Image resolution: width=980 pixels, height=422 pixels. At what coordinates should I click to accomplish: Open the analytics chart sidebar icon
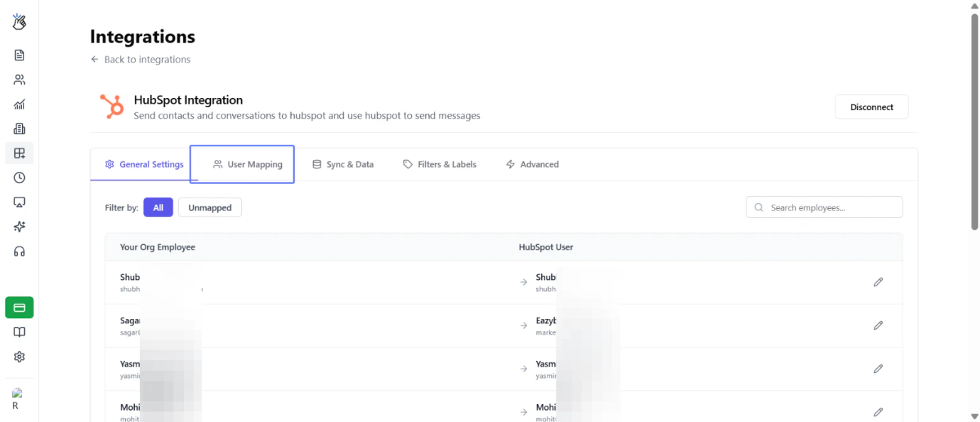tap(19, 104)
